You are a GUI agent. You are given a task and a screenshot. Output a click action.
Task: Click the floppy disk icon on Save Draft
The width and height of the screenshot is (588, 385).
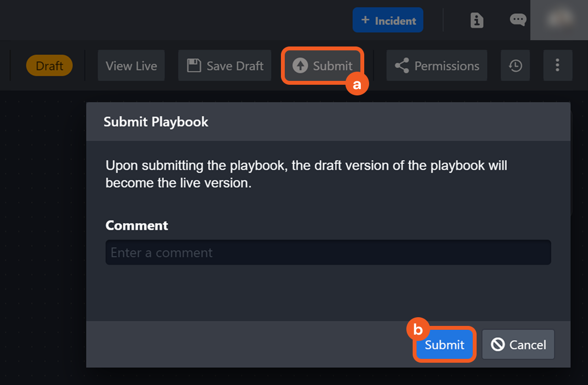194,66
